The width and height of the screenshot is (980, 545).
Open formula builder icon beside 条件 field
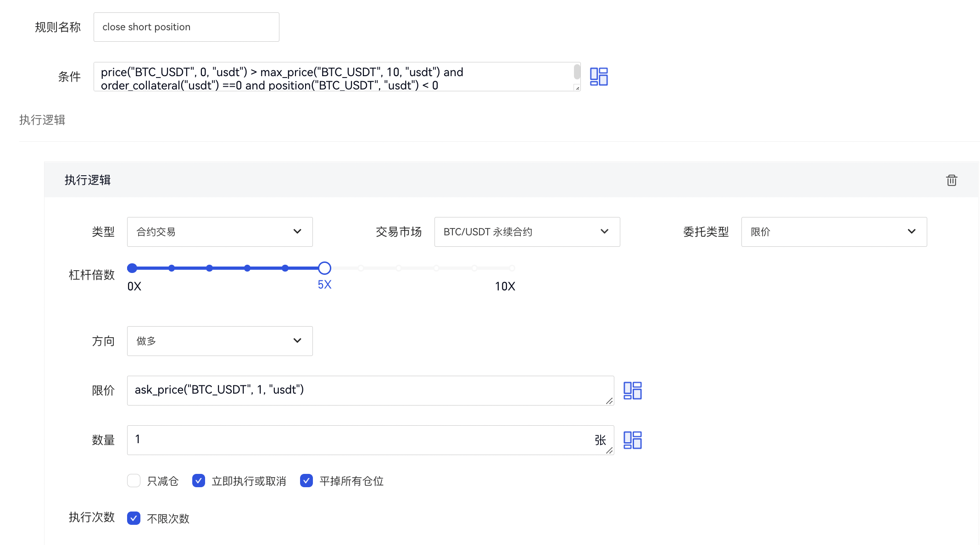[599, 77]
